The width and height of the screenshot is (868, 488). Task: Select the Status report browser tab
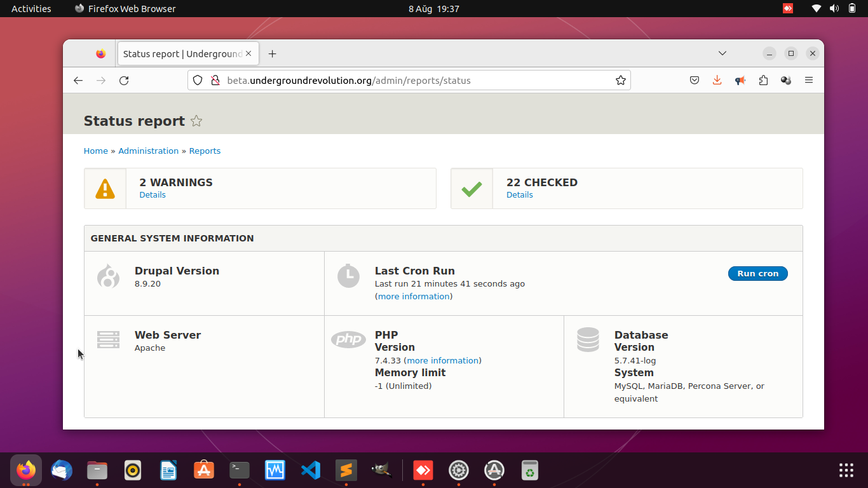[x=188, y=54]
